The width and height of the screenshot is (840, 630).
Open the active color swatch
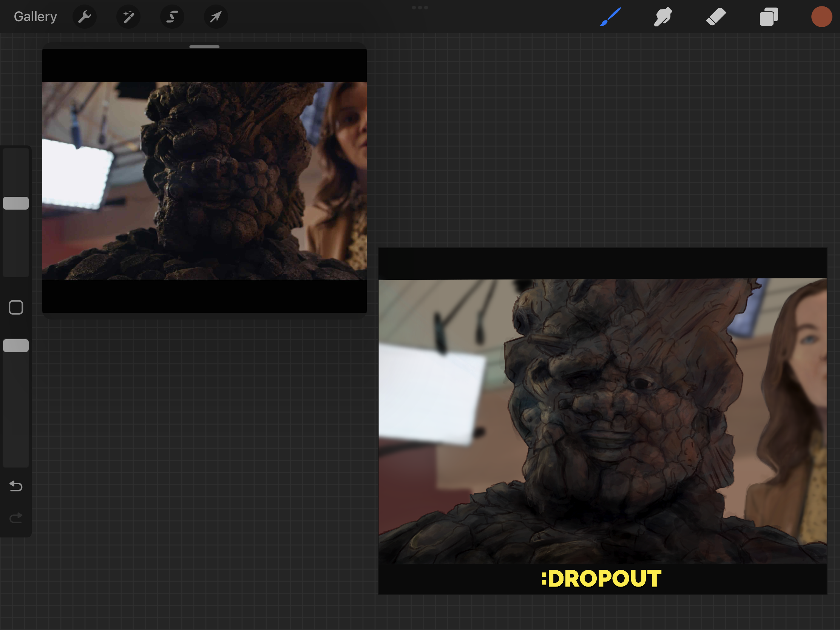click(x=821, y=17)
